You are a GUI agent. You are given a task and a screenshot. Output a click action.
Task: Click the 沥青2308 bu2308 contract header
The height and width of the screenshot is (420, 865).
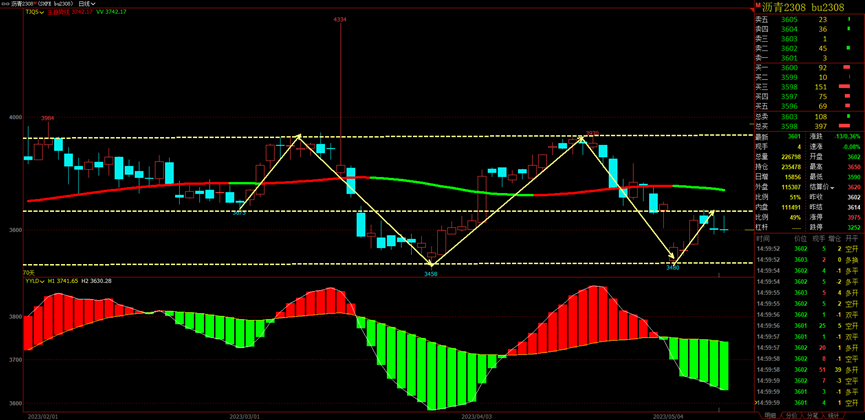coord(803,7)
